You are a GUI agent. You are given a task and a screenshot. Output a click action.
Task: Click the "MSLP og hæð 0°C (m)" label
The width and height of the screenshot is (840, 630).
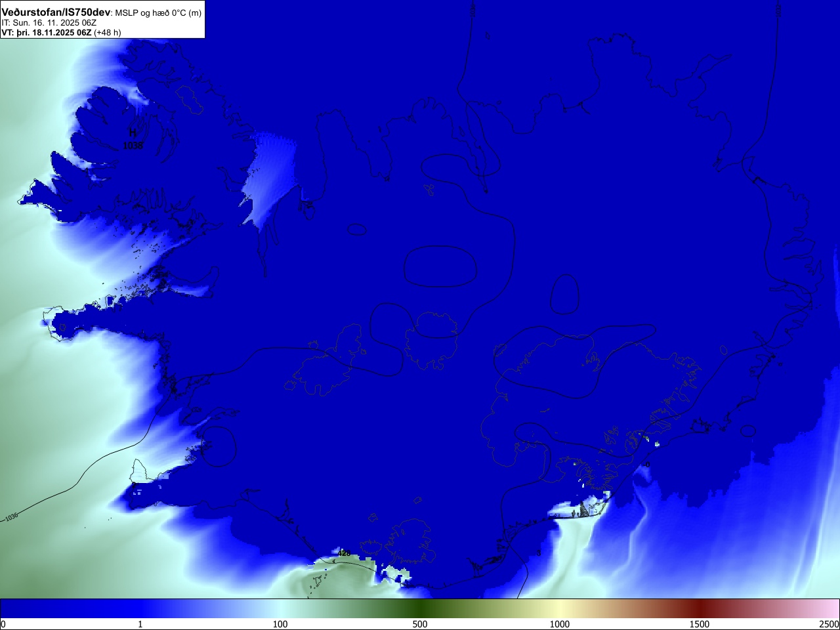[158, 13]
